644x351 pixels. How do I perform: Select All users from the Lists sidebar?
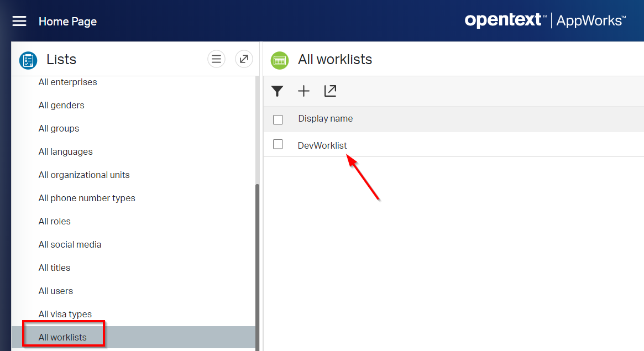coord(55,291)
